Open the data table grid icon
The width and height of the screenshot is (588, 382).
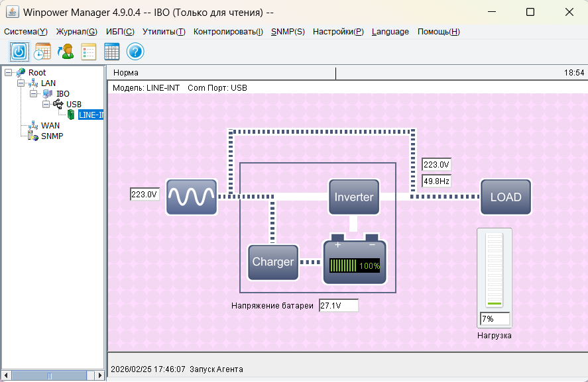click(112, 52)
